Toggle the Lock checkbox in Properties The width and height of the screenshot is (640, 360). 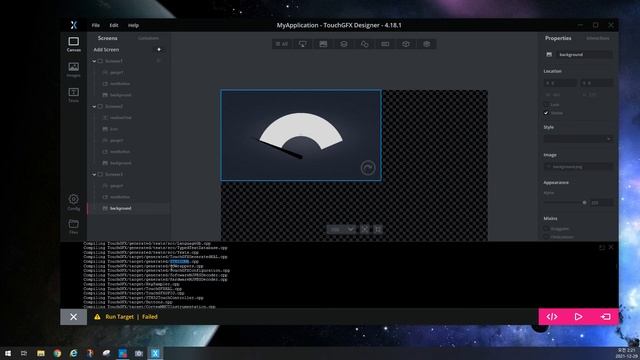point(546,105)
